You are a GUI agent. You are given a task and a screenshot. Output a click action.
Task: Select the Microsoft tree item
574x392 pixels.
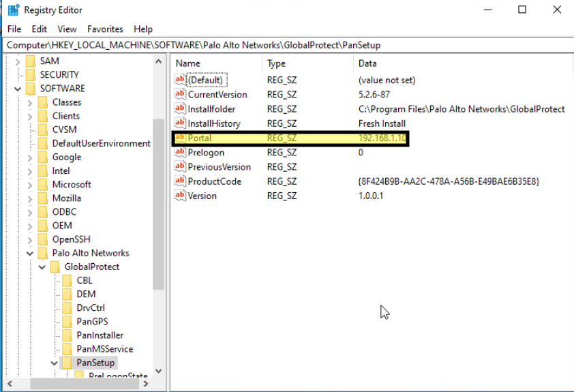(x=72, y=185)
